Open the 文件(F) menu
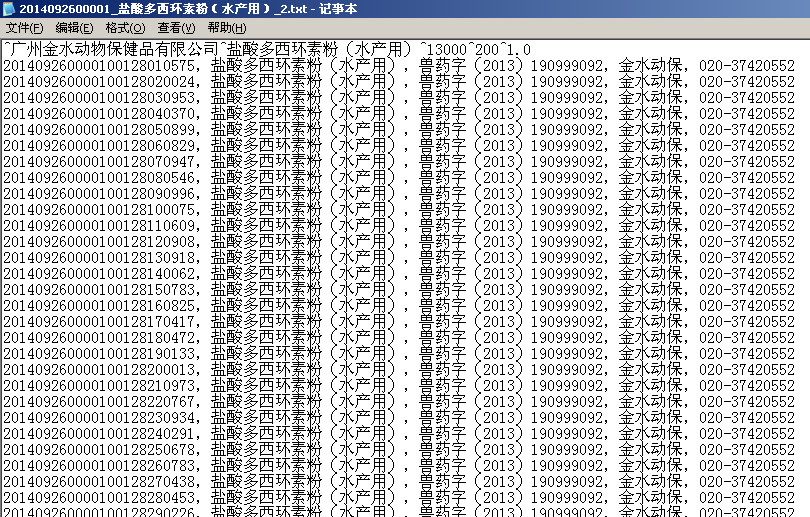 pyautogui.click(x=25, y=27)
